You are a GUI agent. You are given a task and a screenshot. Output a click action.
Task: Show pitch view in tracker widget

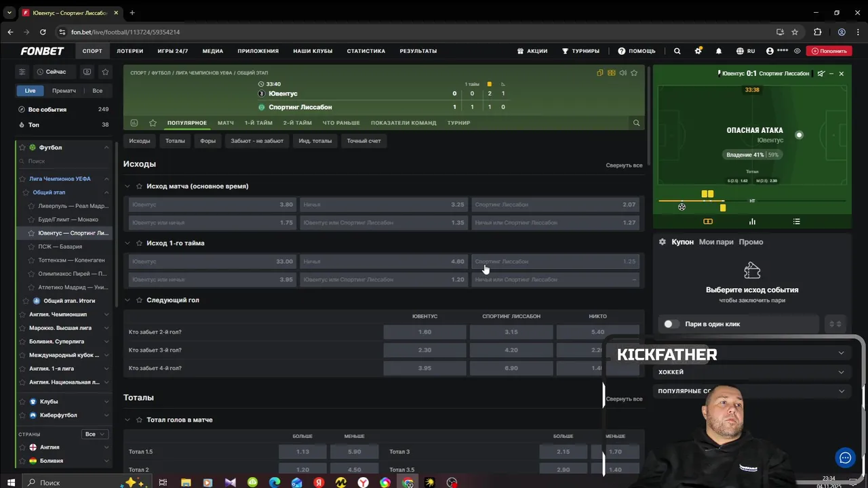coord(708,222)
